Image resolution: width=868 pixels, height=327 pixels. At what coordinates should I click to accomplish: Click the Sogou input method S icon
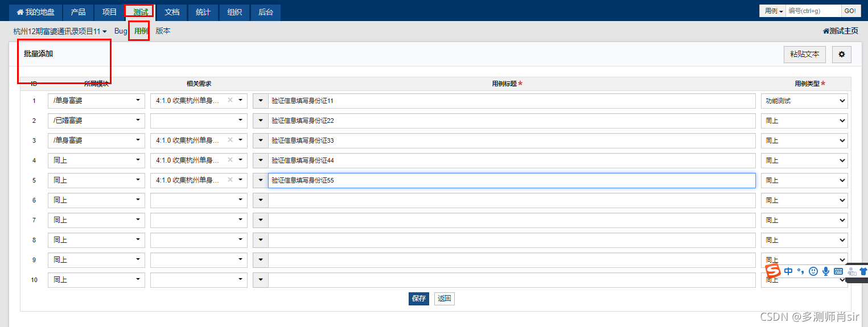[x=772, y=271]
